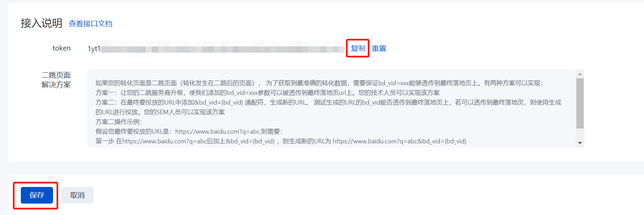Click the first line starting 如果您的转化页面
The width and height of the screenshot is (644, 215).
point(319,83)
